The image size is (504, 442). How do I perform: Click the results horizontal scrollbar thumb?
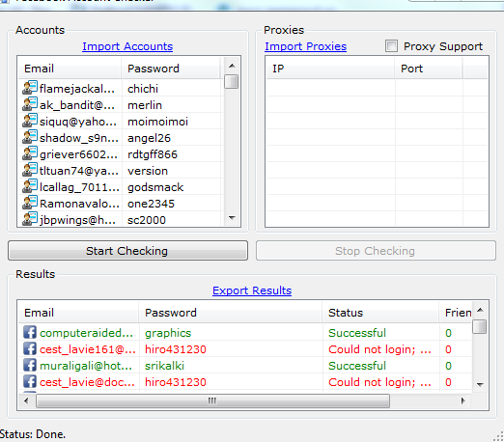(x=212, y=401)
